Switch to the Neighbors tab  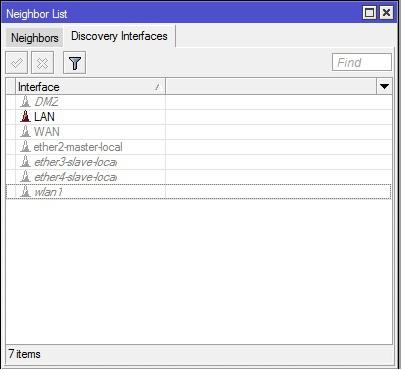35,38
